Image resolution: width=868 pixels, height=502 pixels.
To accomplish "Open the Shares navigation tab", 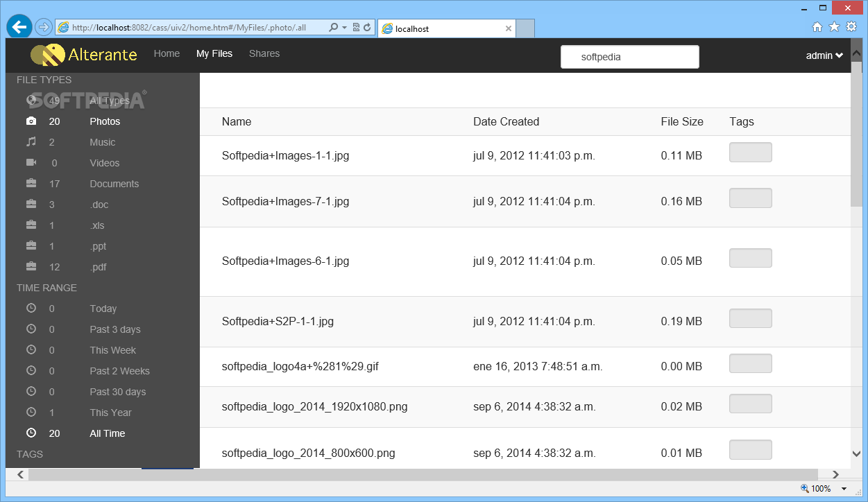I will coord(264,53).
